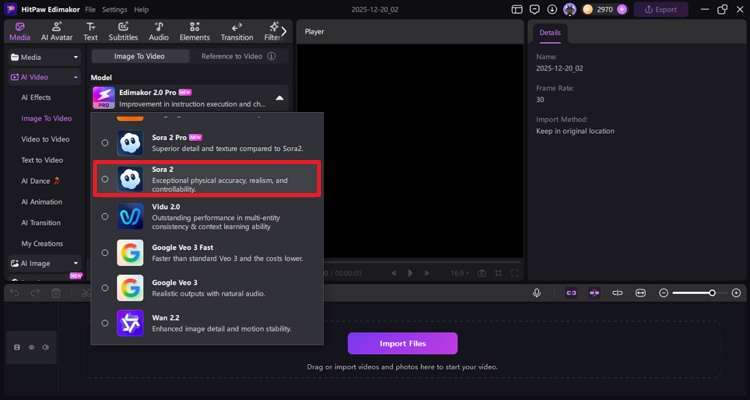750x400 pixels.
Task: Click the Export button
Action: pos(661,10)
